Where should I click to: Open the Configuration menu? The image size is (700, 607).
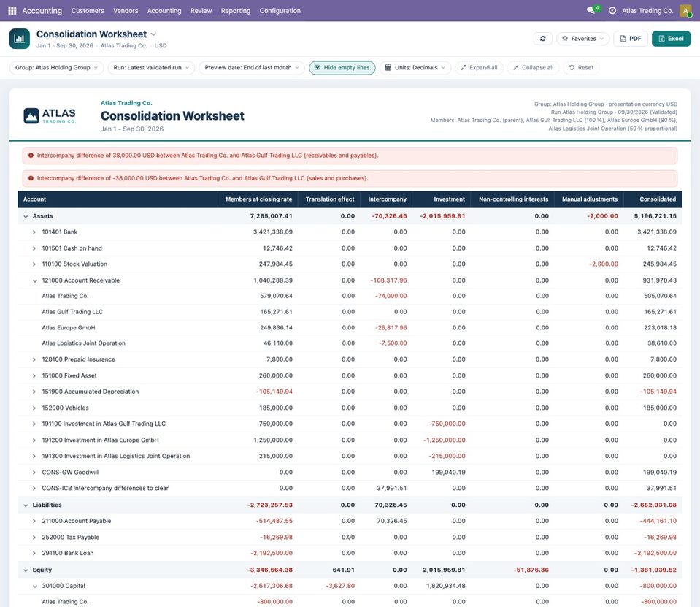tap(280, 11)
